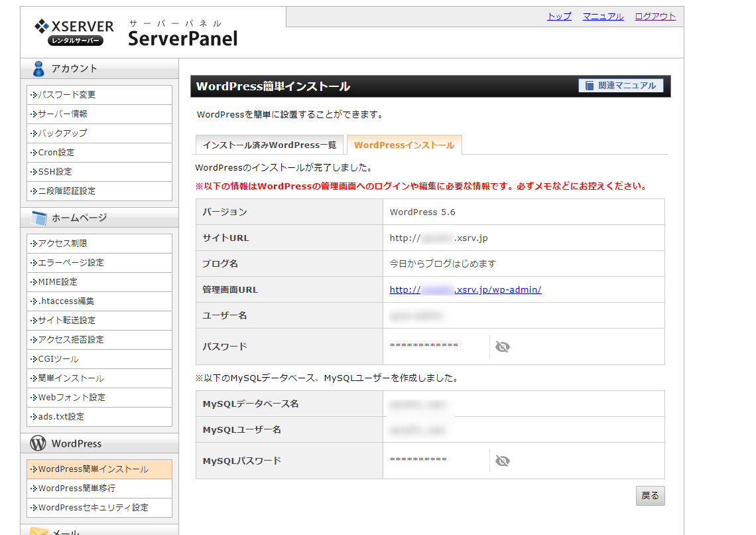Click the サイトURL value ending .xsrv.jp
The height and width of the screenshot is (535, 756).
click(439, 238)
